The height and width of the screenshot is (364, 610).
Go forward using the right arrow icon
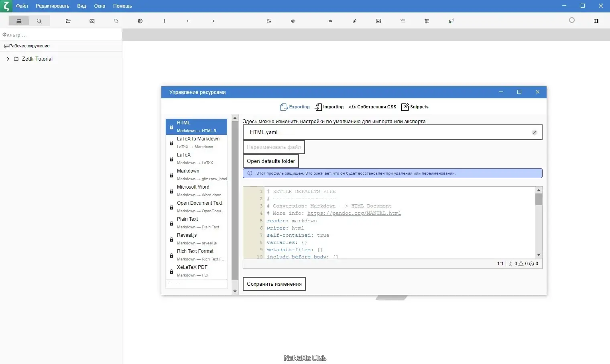(x=212, y=21)
